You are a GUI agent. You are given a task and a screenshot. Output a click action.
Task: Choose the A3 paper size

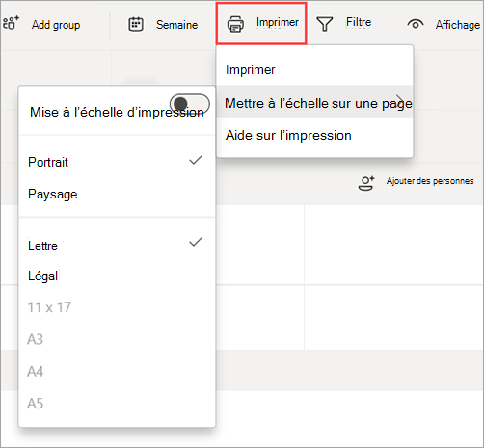pos(117,339)
